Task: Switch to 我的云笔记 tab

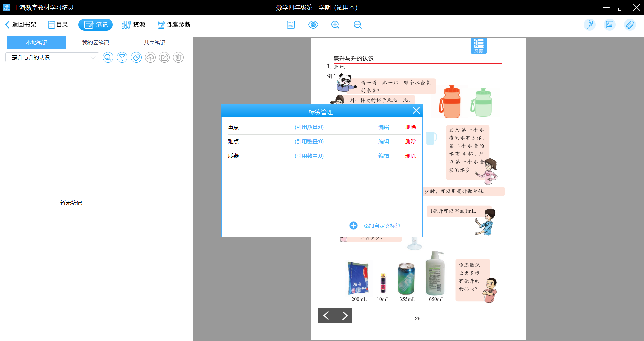Action: pyautogui.click(x=96, y=43)
